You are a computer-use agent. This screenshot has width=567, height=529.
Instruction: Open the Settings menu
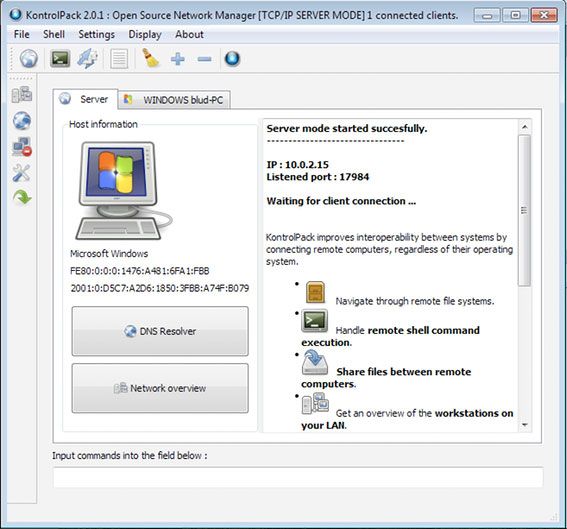[x=97, y=34]
